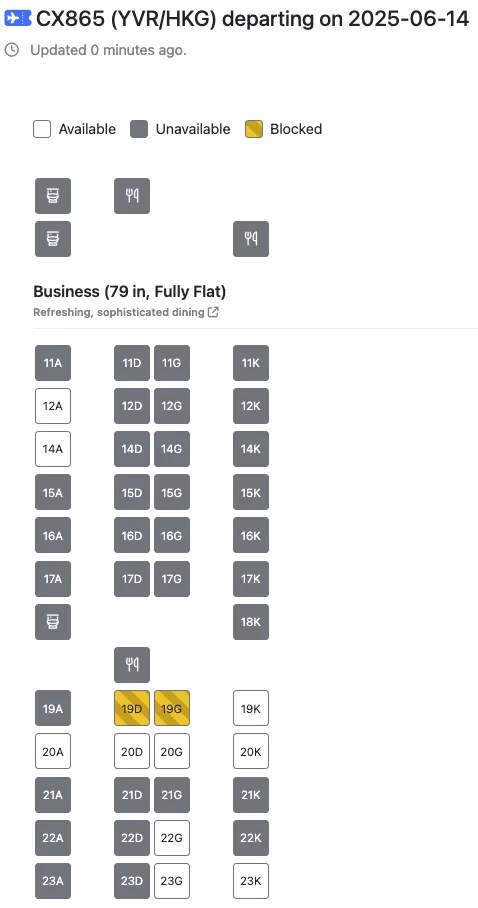Select available seat 22G
The height and width of the screenshot is (908, 478).
coord(172,837)
